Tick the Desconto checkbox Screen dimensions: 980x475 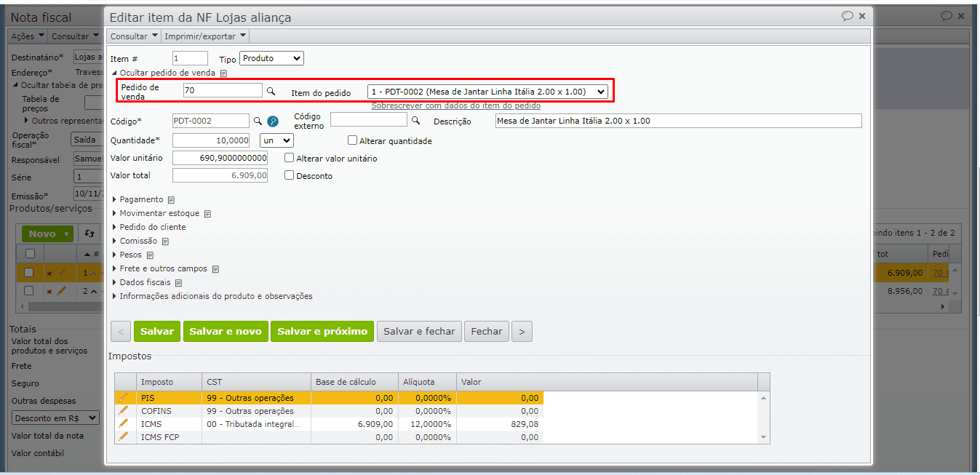[x=290, y=175]
